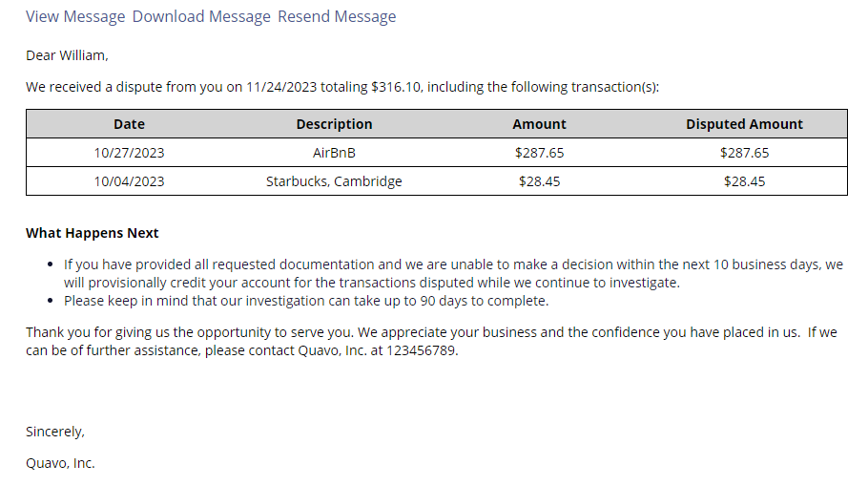Click the Download Message link
Screen dimensions: 868x486
point(201,16)
